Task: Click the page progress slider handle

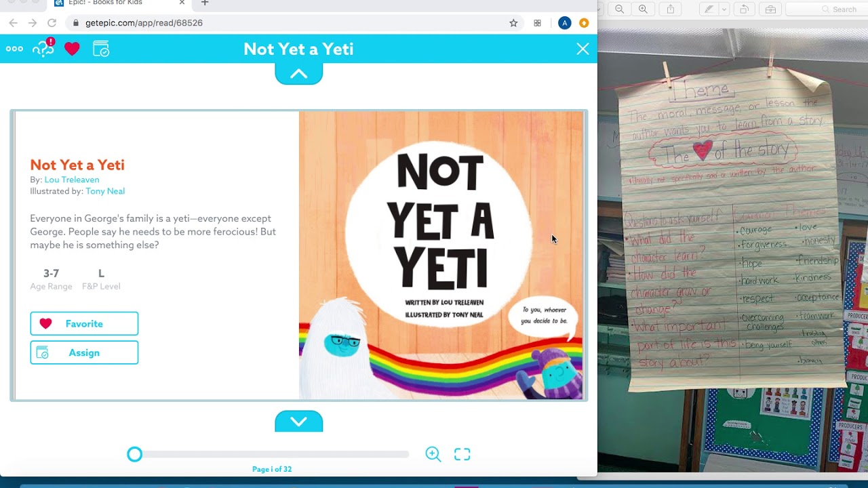Action: [134, 454]
